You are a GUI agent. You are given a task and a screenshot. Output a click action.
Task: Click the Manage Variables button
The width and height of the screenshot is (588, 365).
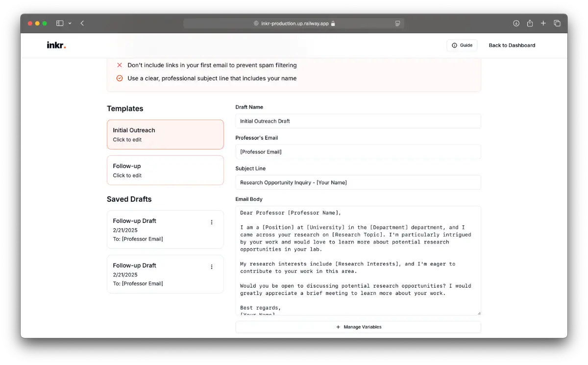pos(358,327)
